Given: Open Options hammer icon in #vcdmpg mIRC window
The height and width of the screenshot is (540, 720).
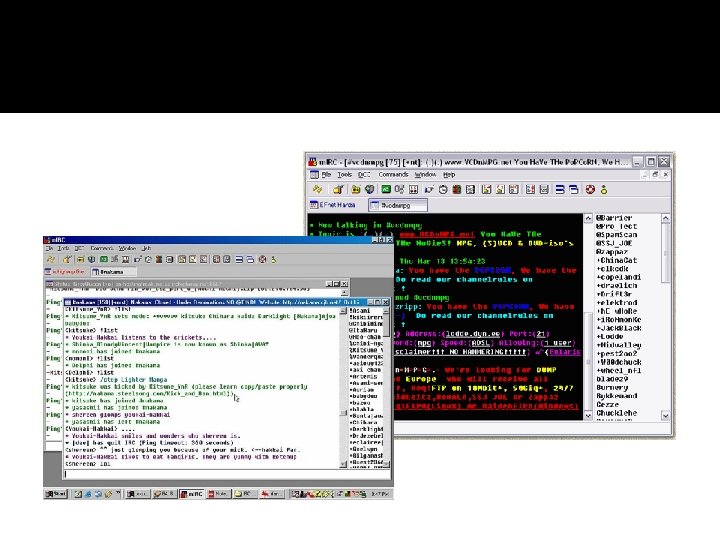Looking at the screenshot, I should [x=338, y=189].
